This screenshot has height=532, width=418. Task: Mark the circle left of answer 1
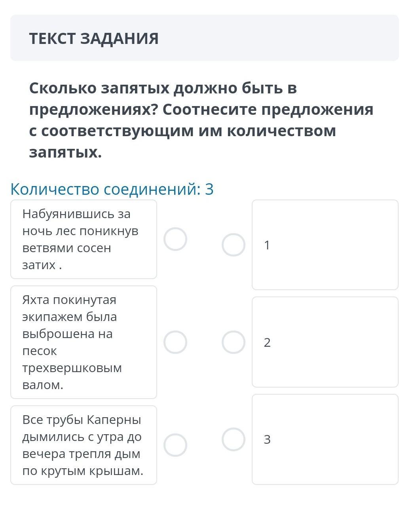coord(234,245)
